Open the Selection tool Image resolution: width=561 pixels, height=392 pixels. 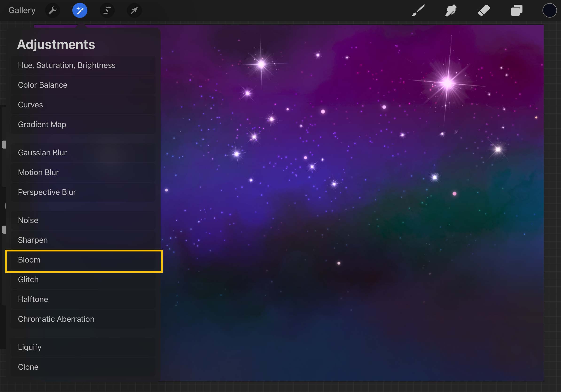point(107,10)
